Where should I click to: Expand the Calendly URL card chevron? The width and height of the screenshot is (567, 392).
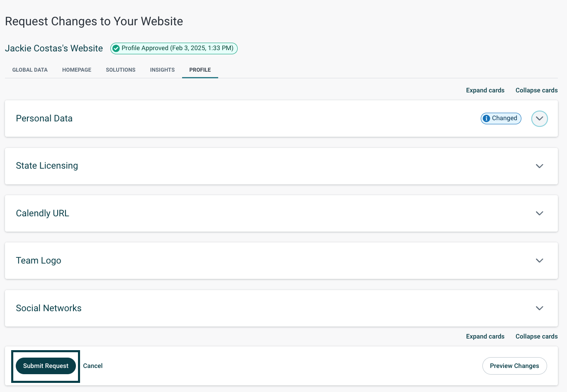click(x=540, y=213)
